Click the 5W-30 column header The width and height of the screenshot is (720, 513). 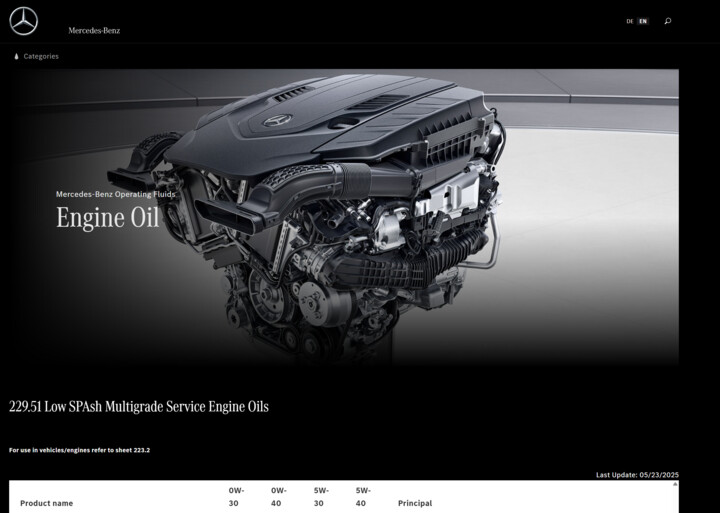(x=321, y=497)
